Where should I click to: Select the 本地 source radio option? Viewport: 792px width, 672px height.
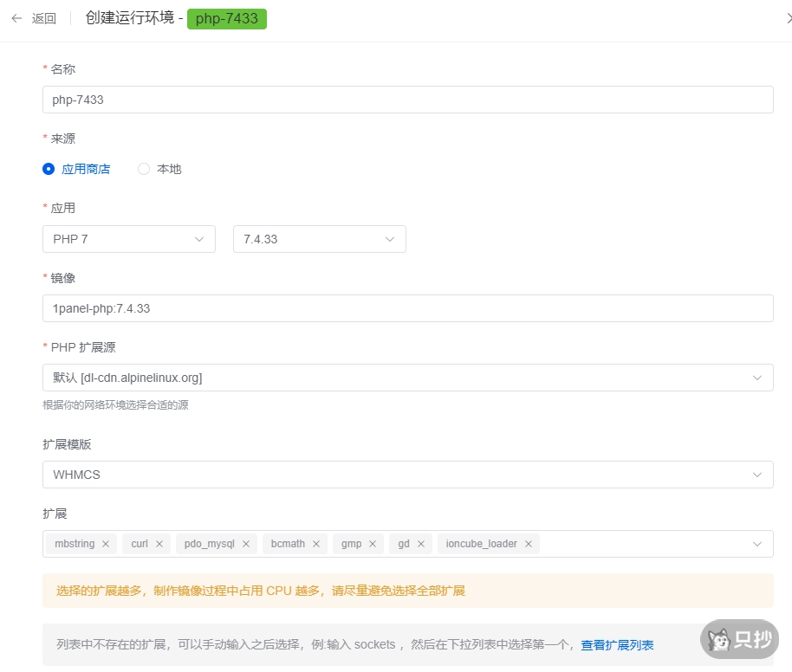144,169
